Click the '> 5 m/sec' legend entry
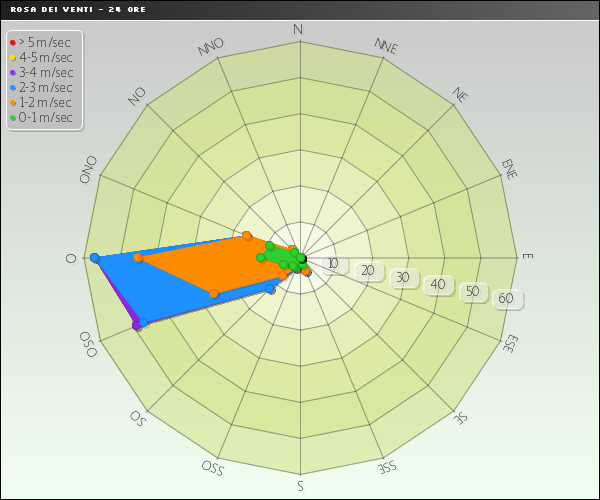600x500 pixels. pyautogui.click(x=40, y=42)
